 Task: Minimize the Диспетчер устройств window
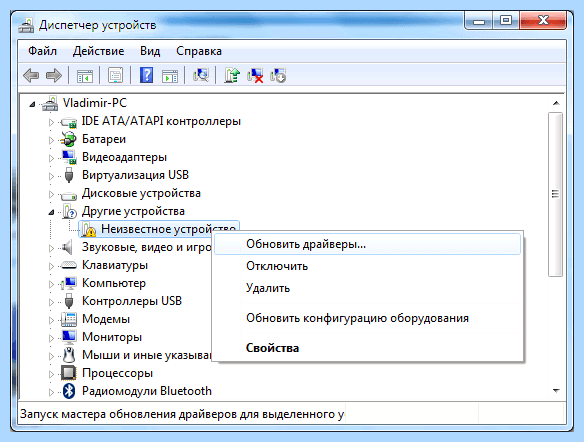click(x=479, y=22)
